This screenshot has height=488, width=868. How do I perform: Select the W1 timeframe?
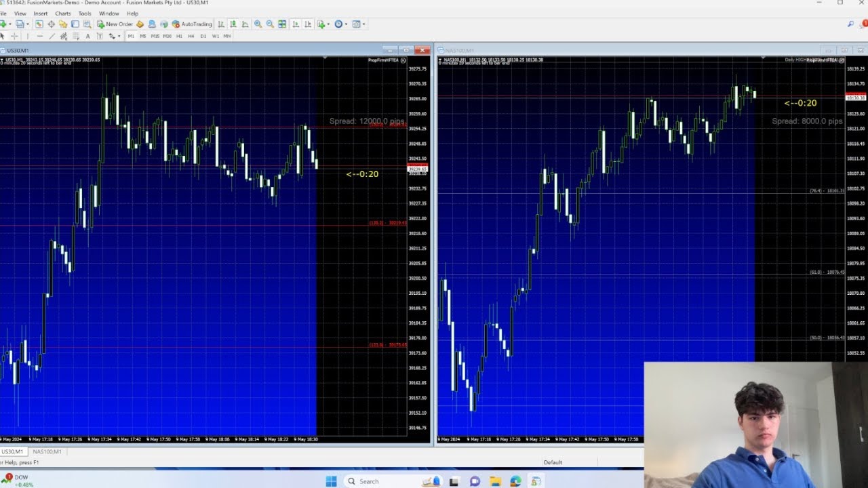click(215, 36)
